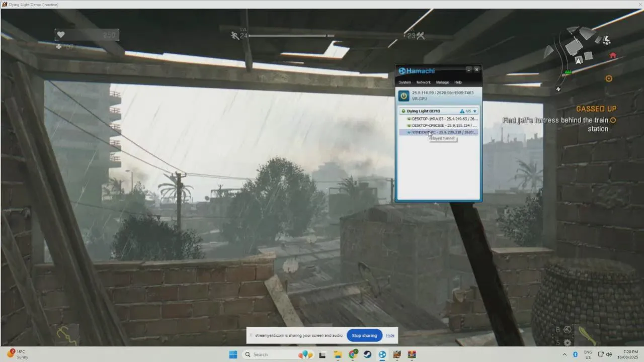Open Steam from the taskbar
This screenshot has height=362, width=644.
[x=368, y=354]
